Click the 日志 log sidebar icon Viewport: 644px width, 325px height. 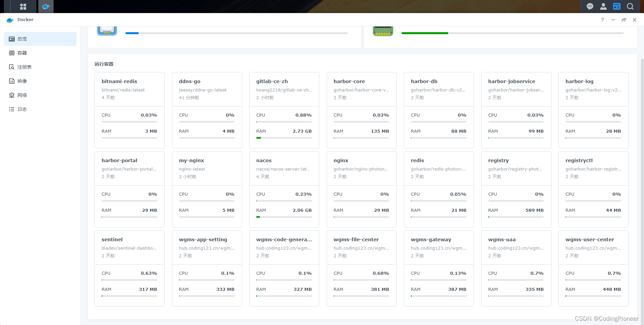pyautogui.click(x=12, y=109)
